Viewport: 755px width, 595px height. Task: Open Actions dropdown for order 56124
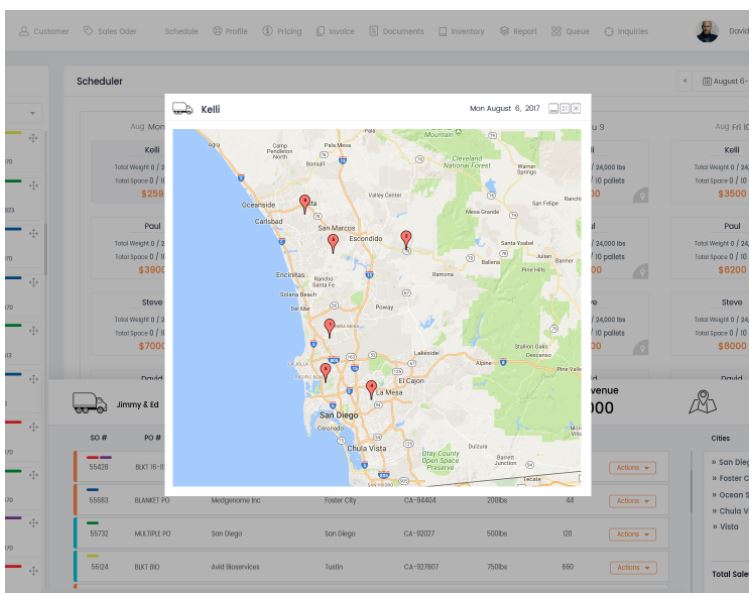(632, 568)
